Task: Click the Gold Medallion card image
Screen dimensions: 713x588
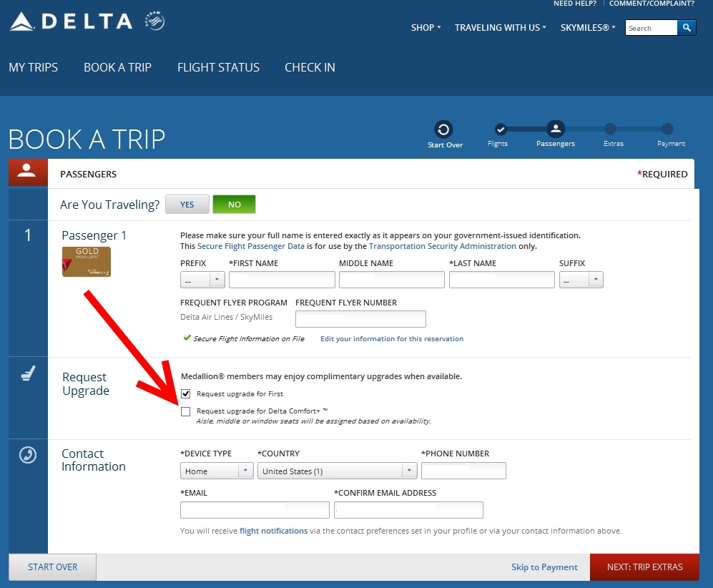Action: click(87, 261)
